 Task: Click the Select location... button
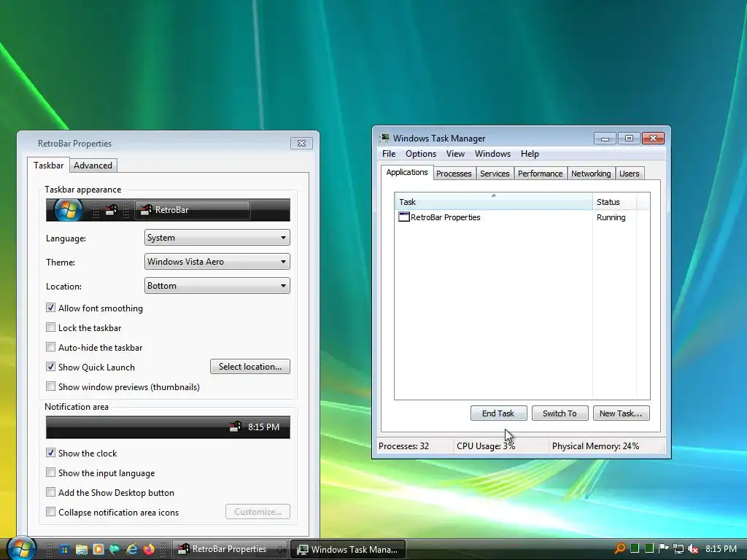tap(250, 367)
